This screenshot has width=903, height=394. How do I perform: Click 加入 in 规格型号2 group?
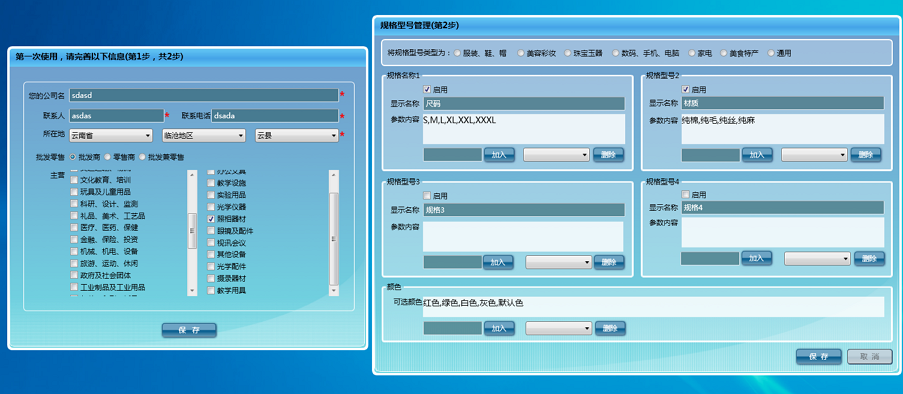(757, 155)
